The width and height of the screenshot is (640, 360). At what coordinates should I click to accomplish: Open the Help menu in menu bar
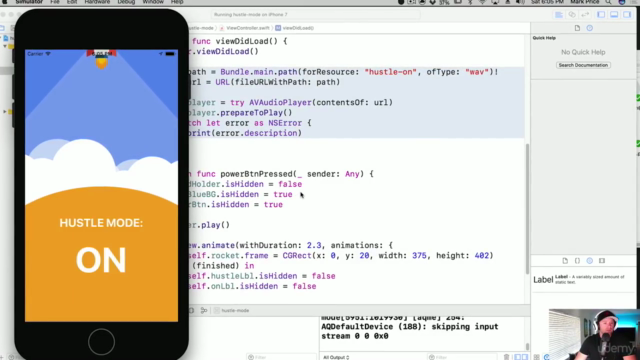tap(177, 2)
